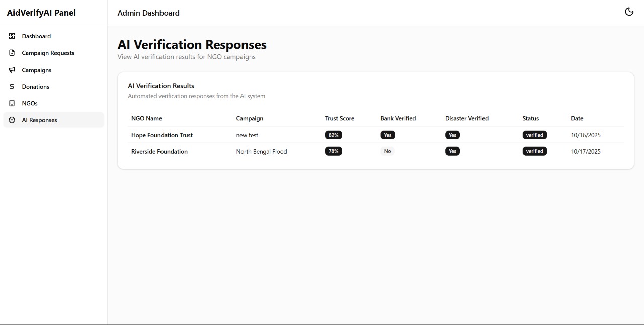
Task: Open the Campaigns section
Action: [x=53, y=70]
